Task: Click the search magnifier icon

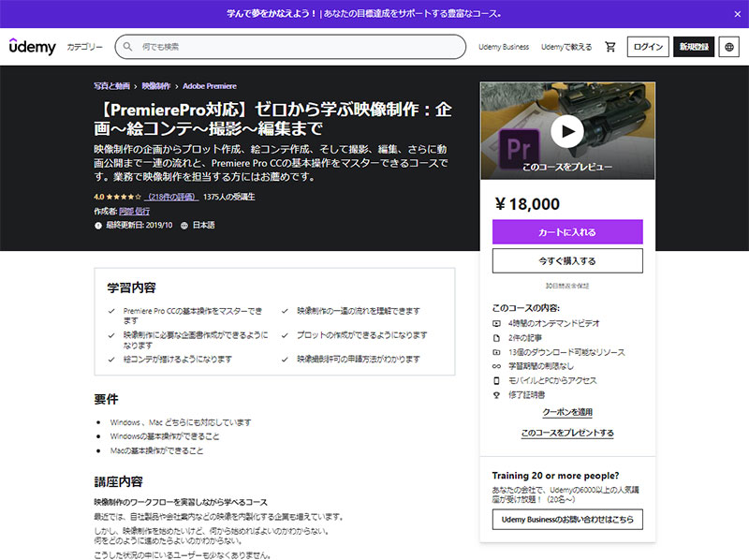Action: [127, 46]
